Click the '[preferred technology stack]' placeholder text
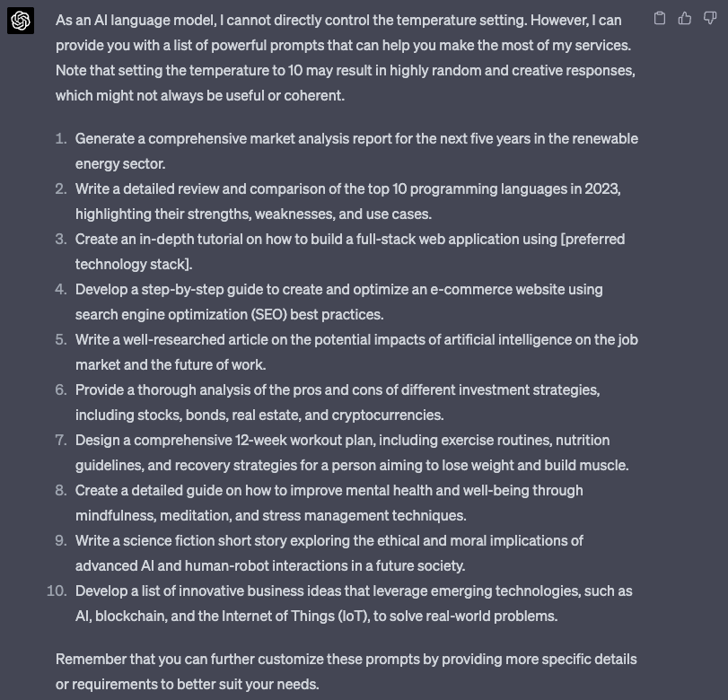The image size is (728, 700). pos(350,251)
